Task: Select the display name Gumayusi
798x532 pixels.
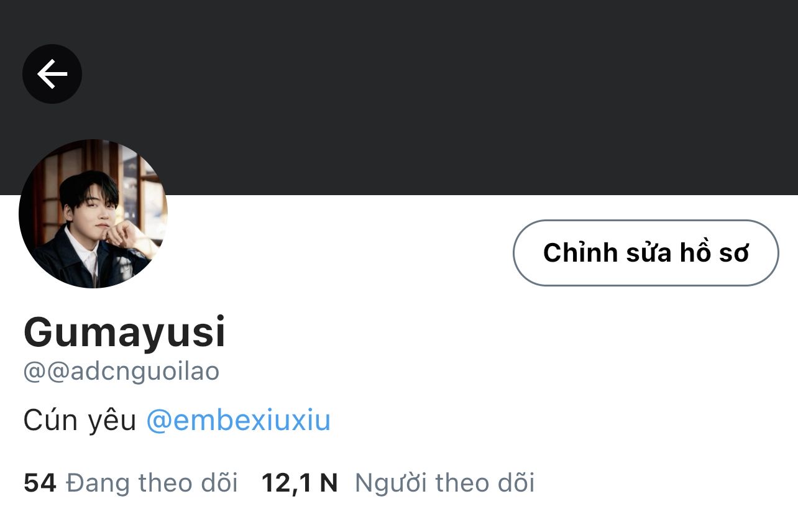Action: pyautogui.click(x=124, y=332)
